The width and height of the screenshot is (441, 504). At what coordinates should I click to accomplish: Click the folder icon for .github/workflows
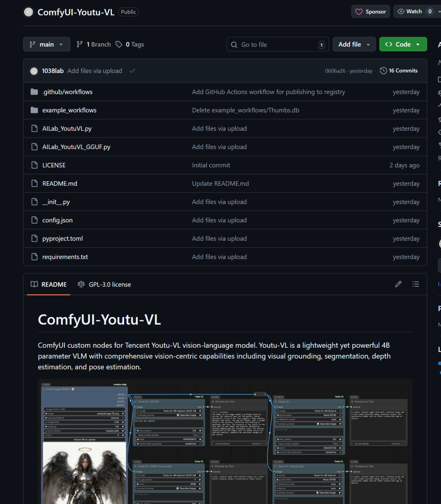pyautogui.click(x=34, y=92)
